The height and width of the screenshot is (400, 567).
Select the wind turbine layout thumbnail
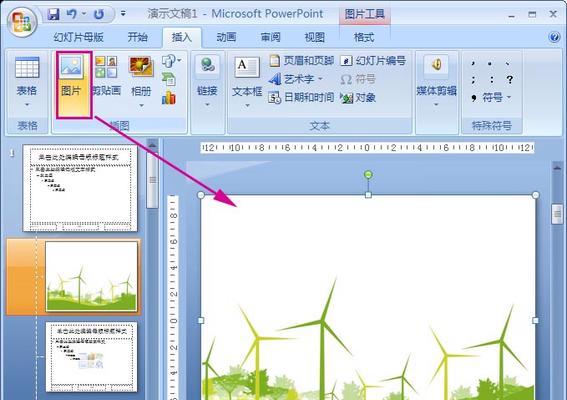tap(92, 276)
